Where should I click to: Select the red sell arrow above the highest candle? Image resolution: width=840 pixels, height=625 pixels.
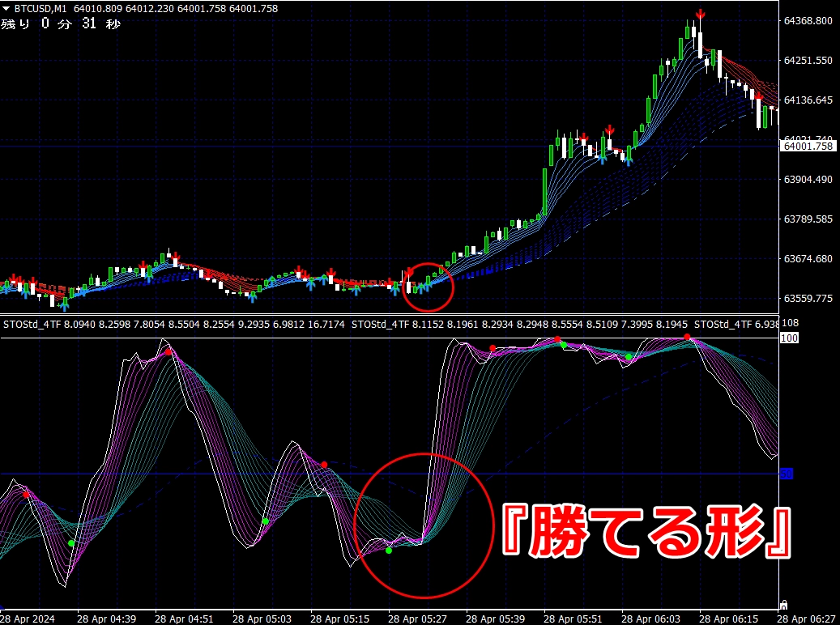pyautogui.click(x=700, y=15)
